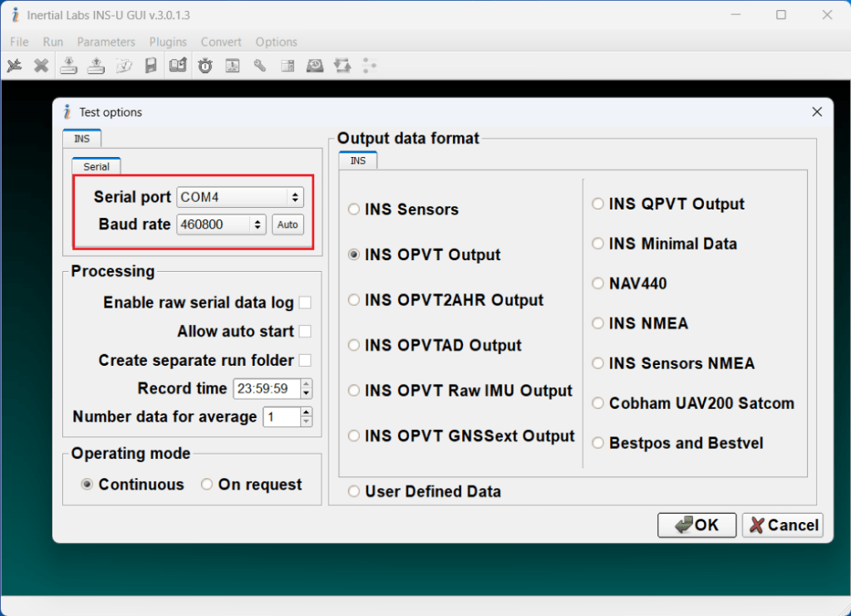Enable raw serial data log
Viewport: 851px width, 616px height.
pos(305,303)
